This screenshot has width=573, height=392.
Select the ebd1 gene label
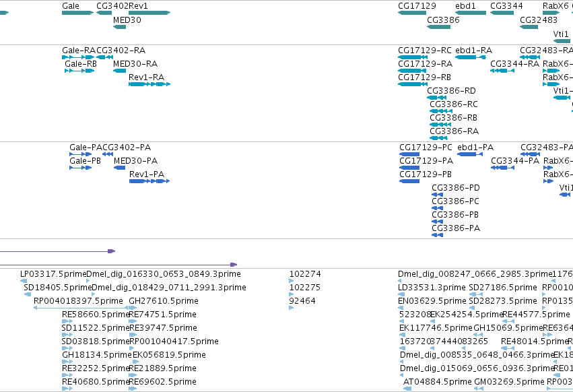pyautogui.click(x=465, y=6)
